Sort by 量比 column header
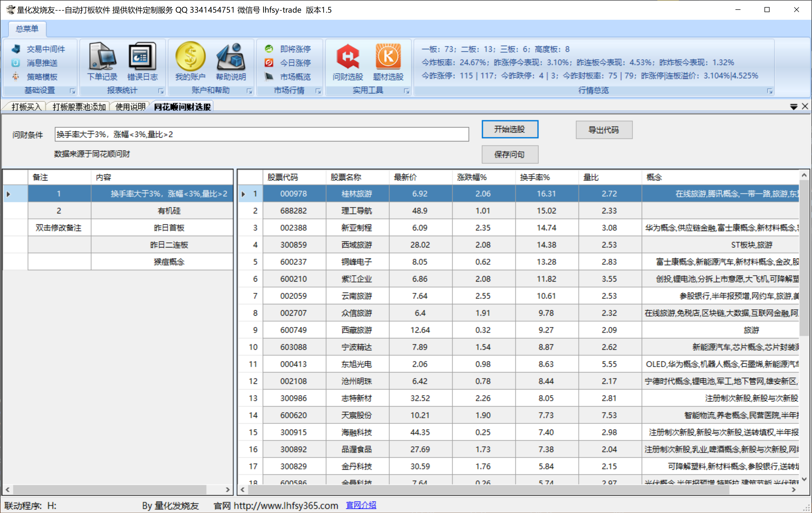Screen dimensions: 812x513 coord(610,177)
